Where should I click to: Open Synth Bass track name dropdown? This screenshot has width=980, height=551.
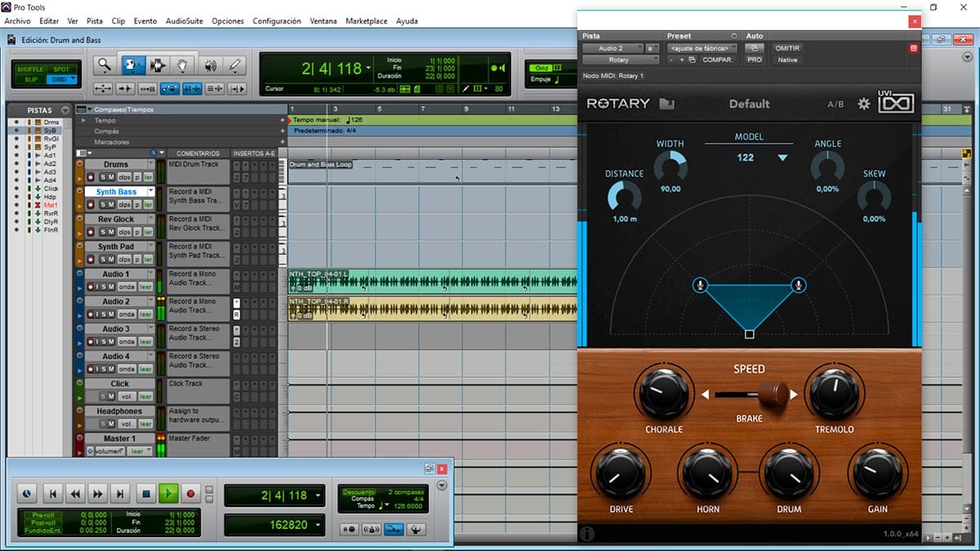pos(151,192)
